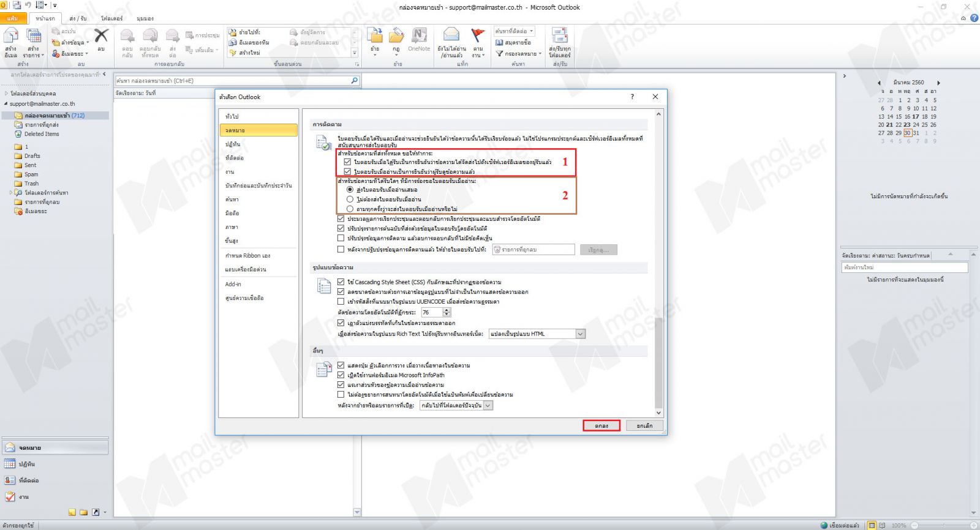This screenshot has width=980, height=530.
Task: Click the OneNote icon in ribbon
Action: point(419,35)
